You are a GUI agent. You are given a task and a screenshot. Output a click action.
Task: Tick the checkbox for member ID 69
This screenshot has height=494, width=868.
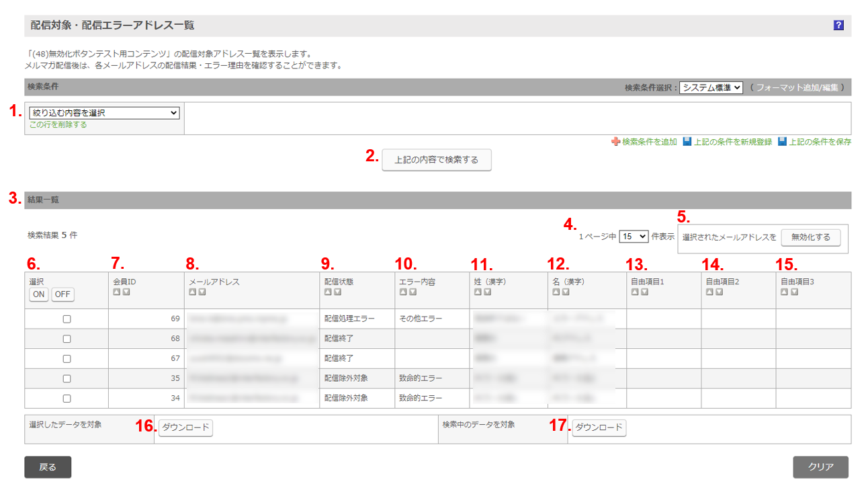(x=67, y=319)
